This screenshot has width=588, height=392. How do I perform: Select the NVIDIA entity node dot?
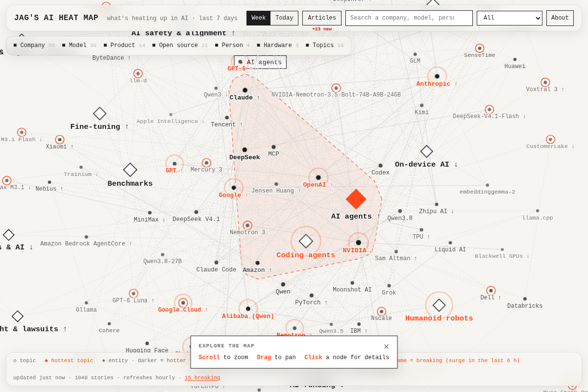[359, 243]
